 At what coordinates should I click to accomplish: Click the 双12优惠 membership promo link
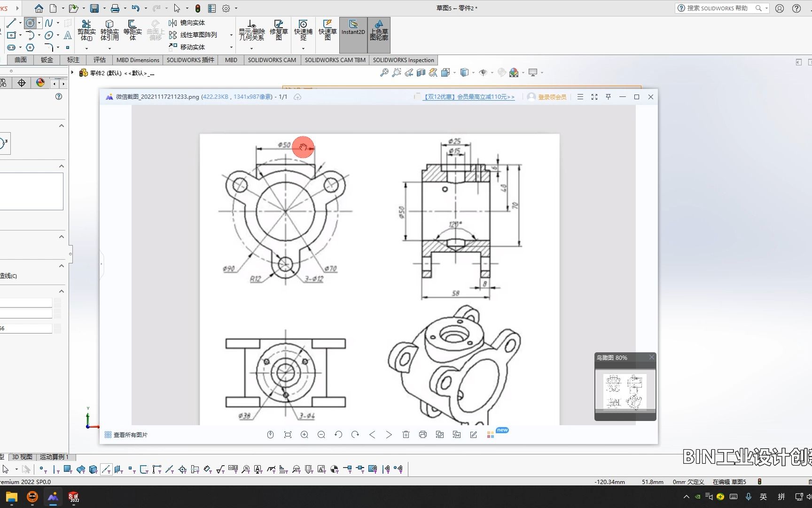tap(469, 97)
